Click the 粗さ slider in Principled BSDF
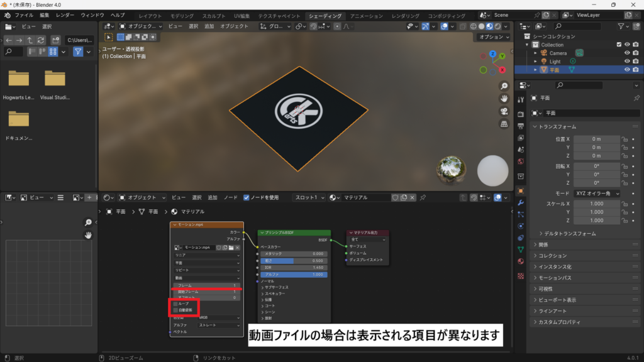 coord(294,260)
